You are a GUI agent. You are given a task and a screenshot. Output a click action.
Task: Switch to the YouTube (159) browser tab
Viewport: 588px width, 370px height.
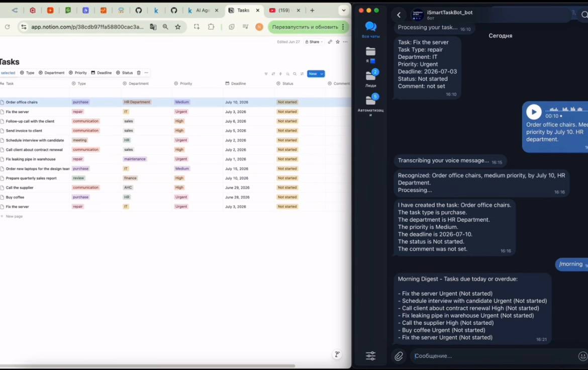(x=283, y=11)
